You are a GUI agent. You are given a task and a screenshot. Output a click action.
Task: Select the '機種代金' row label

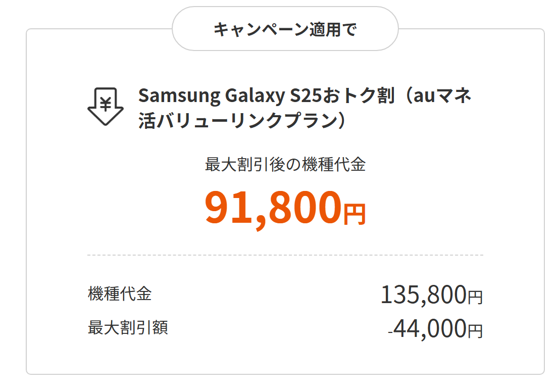[x=119, y=293]
